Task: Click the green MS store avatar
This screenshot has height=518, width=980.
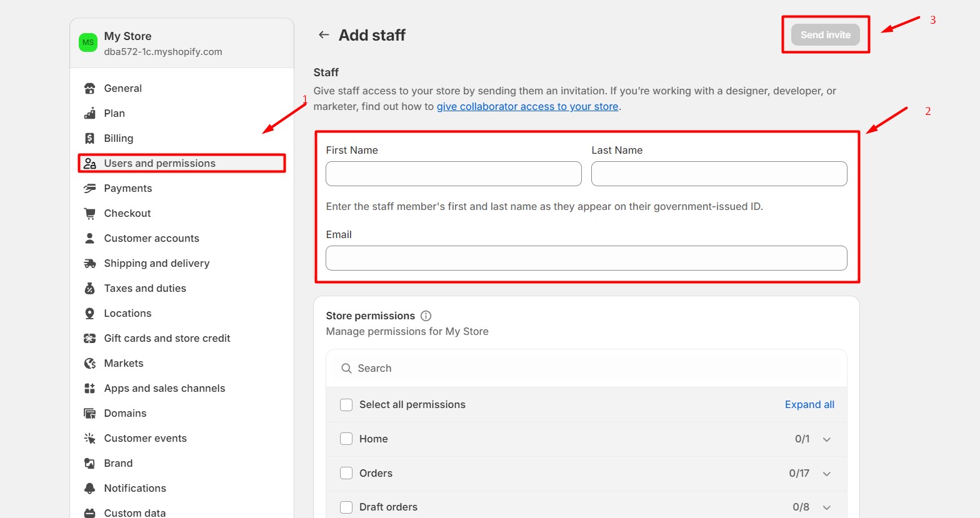Action: click(88, 42)
